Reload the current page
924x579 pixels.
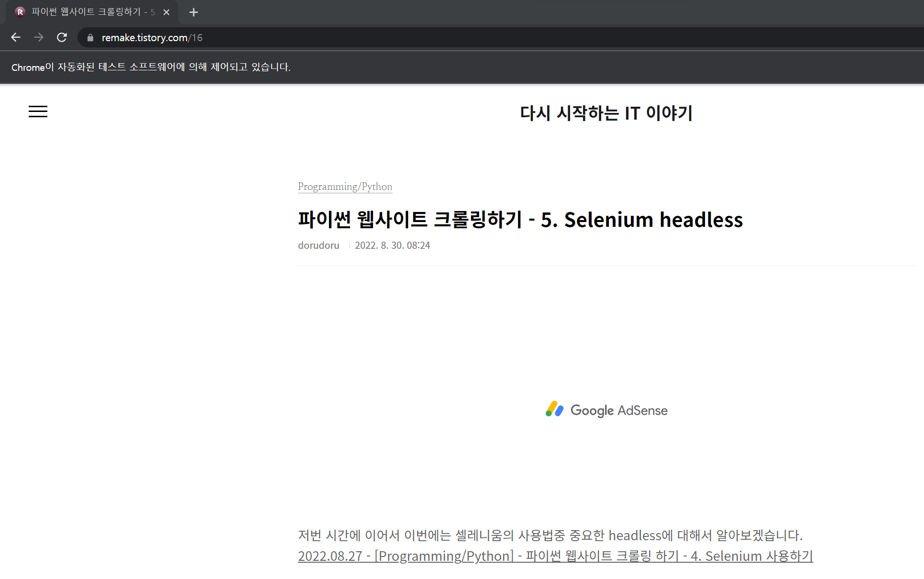62,37
